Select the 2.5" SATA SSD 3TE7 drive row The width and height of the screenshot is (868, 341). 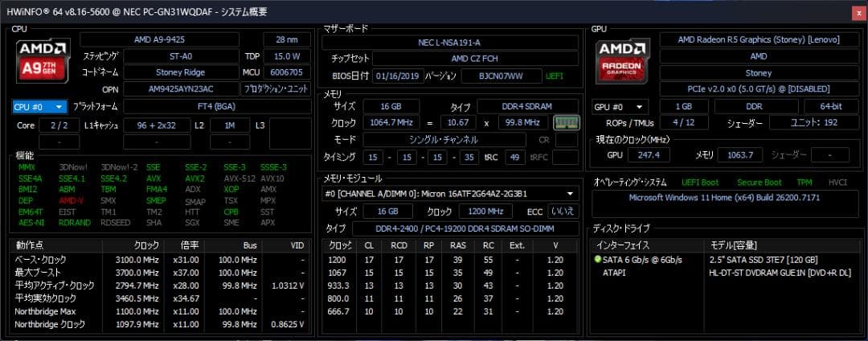pyautogui.click(x=725, y=260)
